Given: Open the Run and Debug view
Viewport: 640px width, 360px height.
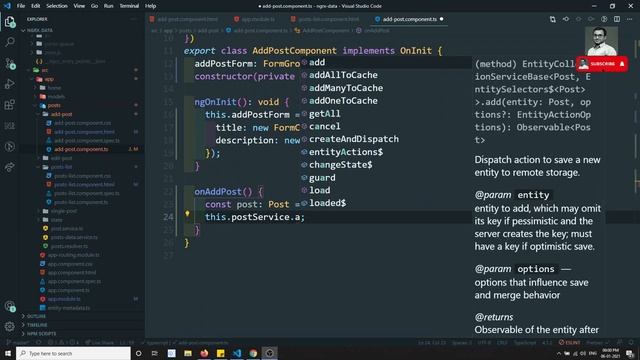Looking at the screenshot, I should click(x=10, y=84).
